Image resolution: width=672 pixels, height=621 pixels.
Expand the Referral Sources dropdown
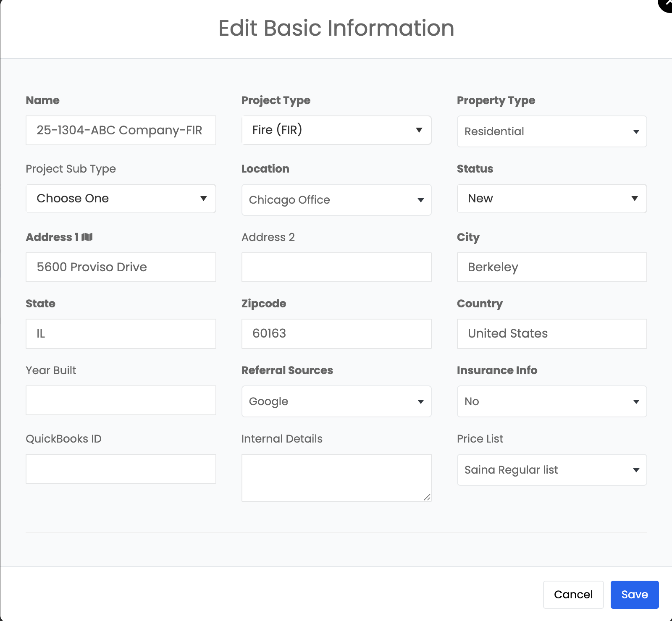click(336, 401)
